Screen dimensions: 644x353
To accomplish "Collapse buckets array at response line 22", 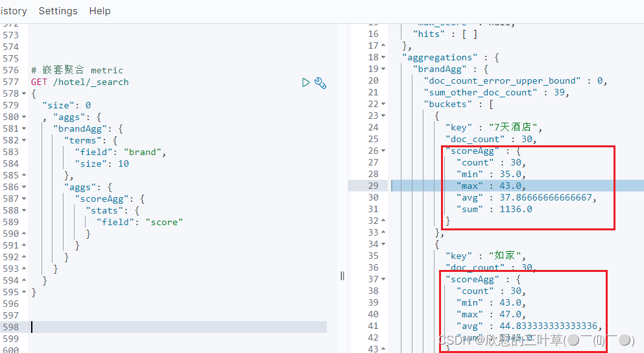I will [383, 104].
